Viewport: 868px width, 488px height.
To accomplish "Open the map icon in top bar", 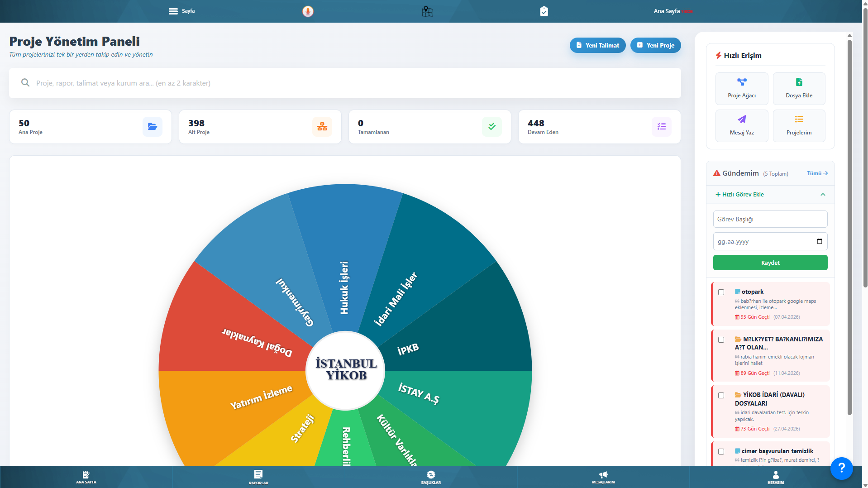I will pos(427,11).
